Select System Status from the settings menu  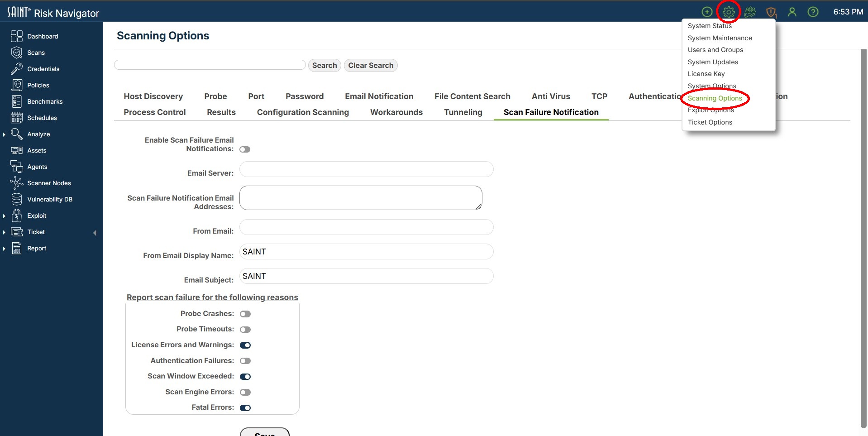[710, 26]
